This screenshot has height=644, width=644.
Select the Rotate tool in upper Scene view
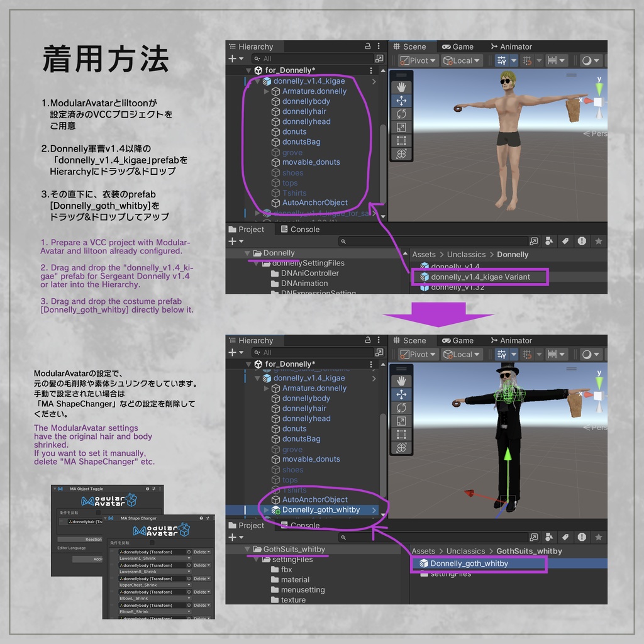(x=401, y=114)
